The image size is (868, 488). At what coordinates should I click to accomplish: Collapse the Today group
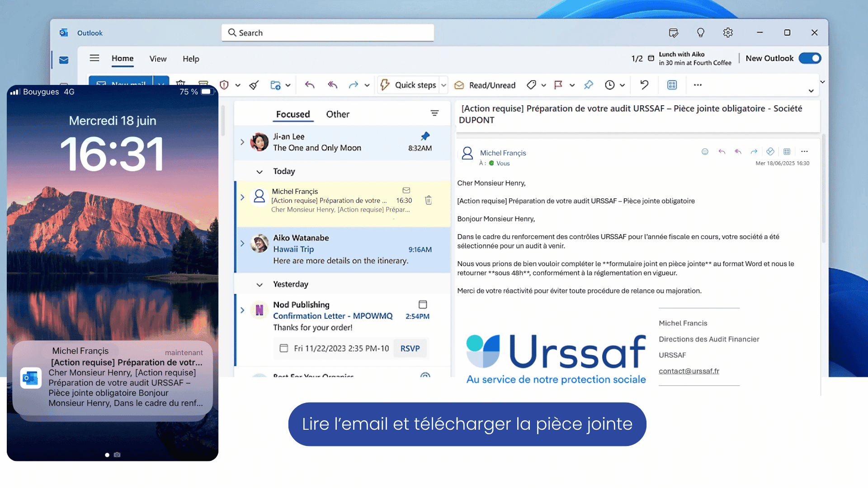click(259, 172)
